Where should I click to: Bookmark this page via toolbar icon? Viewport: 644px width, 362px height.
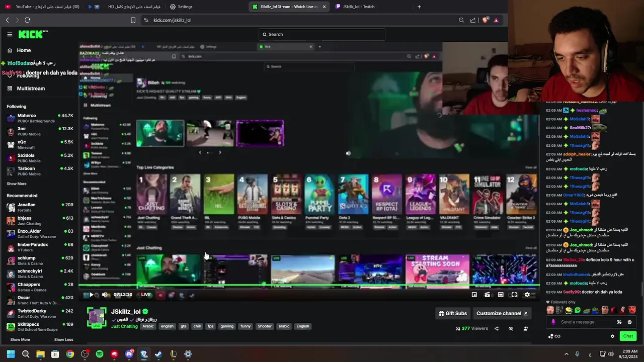133,20
